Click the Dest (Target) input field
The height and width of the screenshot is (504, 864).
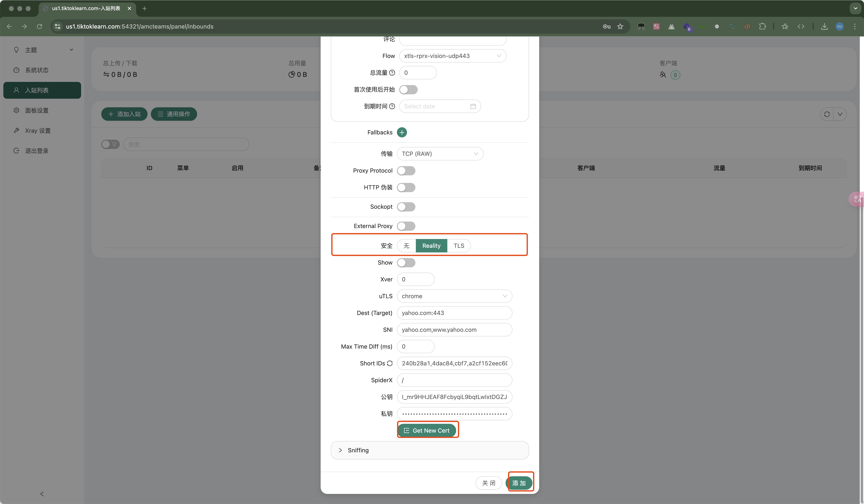tap(454, 313)
